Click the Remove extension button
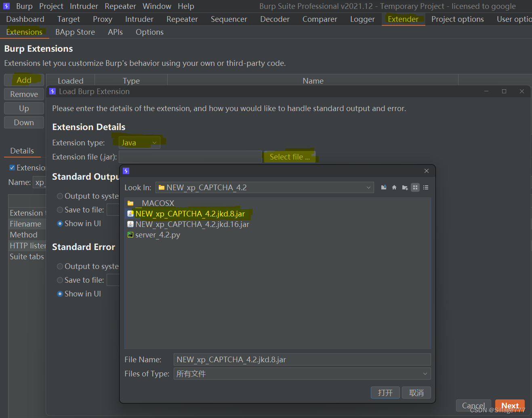 24,94
